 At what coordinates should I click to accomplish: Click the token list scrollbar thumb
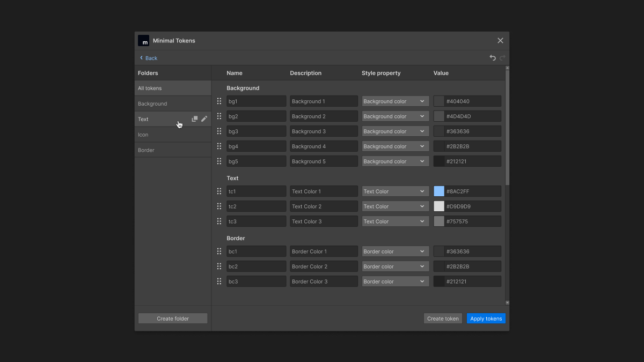tap(507, 128)
